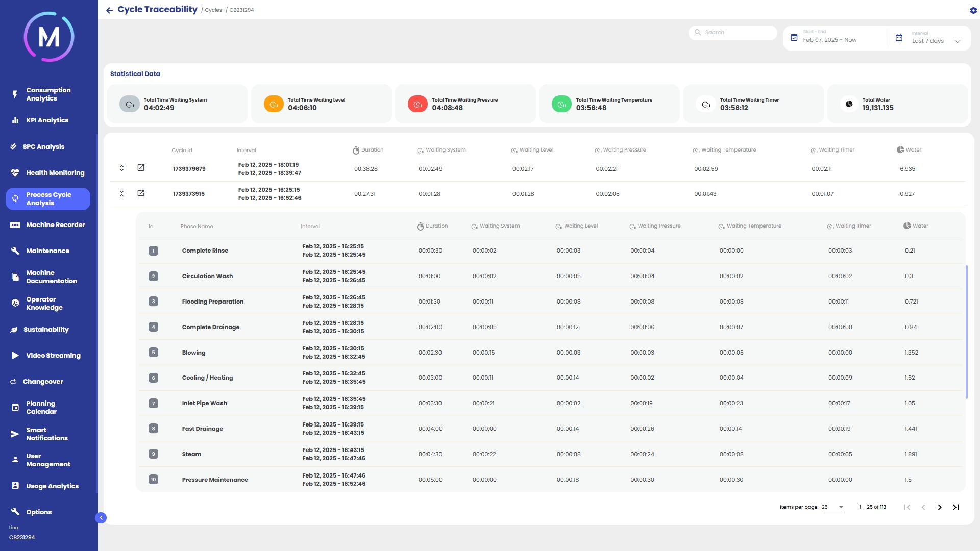980x551 pixels.
Task: Open items per page dropdown
Action: [x=833, y=507]
